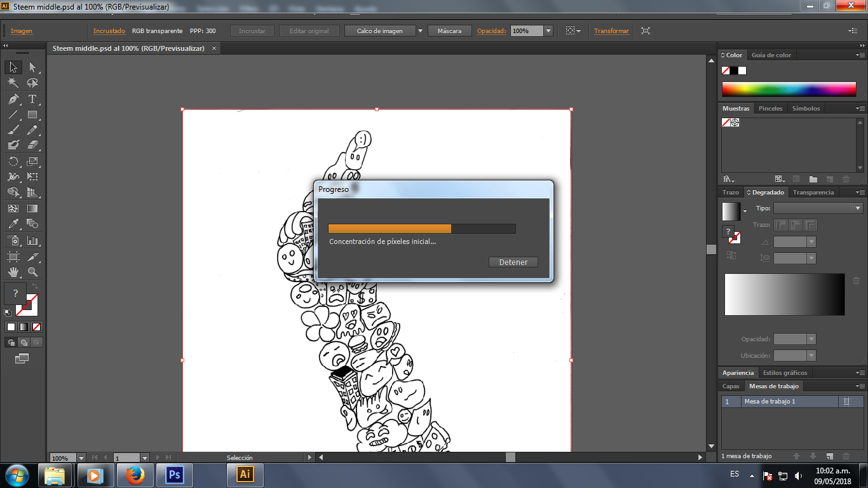Select the Line Segment tool
Screen dimensions: 868x488
13,115
